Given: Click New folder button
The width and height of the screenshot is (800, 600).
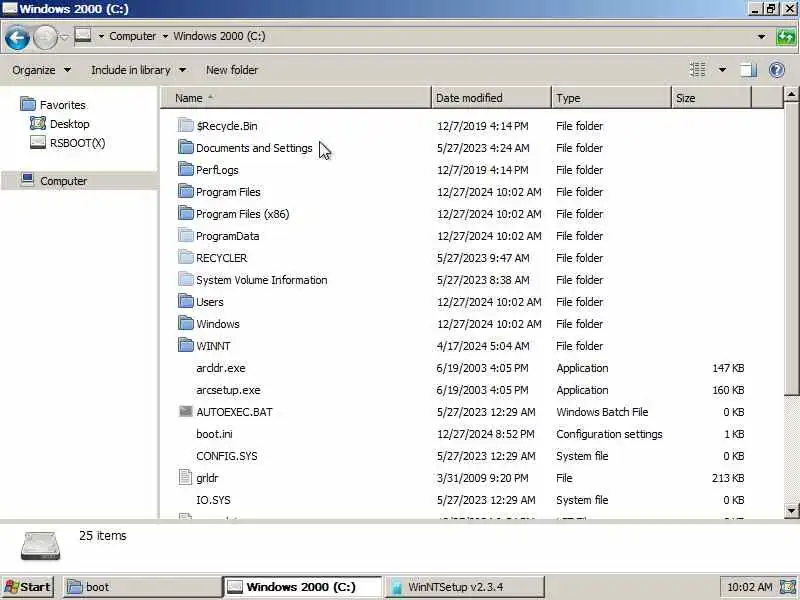Looking at the screenshot, I should tap(232, 70).
